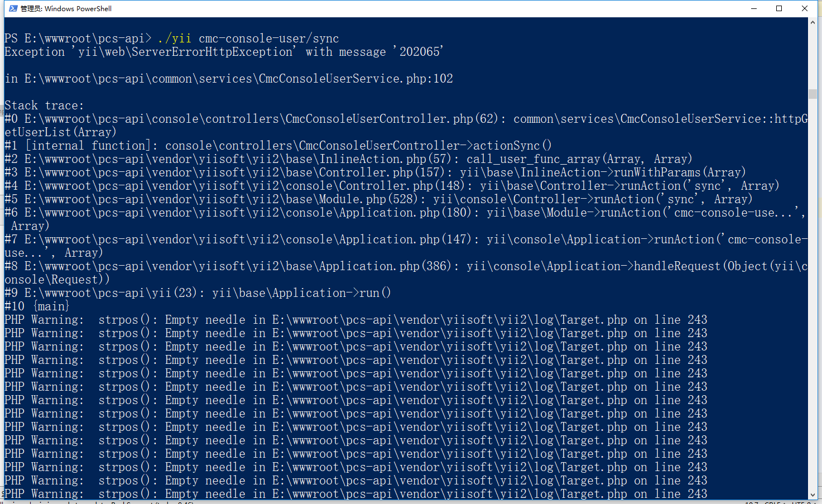Close the Windows PowerShell window

click(805, 8)
